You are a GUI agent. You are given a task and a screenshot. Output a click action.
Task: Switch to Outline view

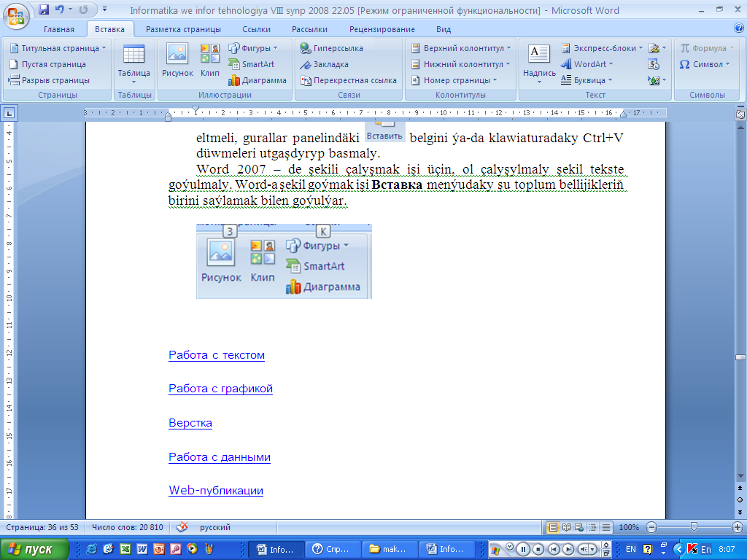592,527
